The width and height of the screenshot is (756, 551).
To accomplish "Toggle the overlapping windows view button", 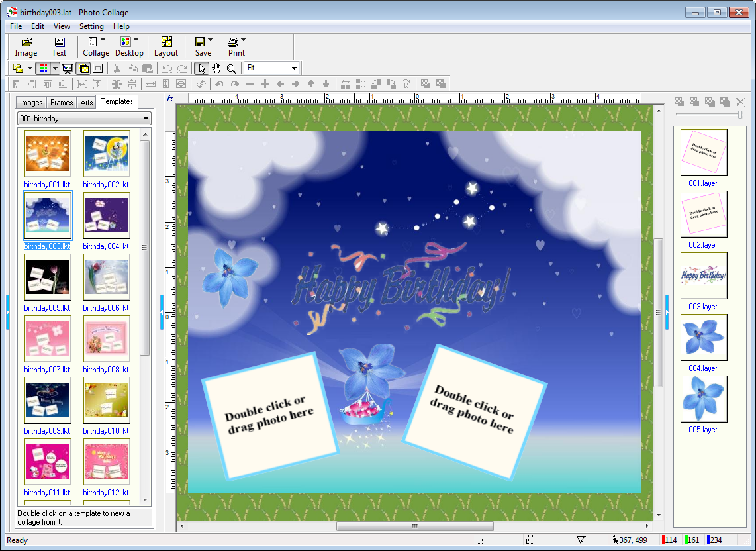I will [x=83, y=68].
